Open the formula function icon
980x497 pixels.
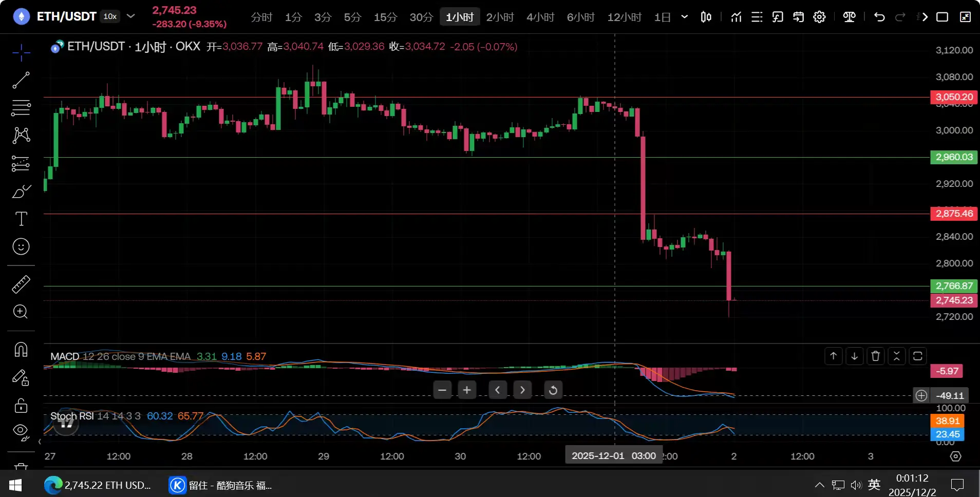[778, 17]
